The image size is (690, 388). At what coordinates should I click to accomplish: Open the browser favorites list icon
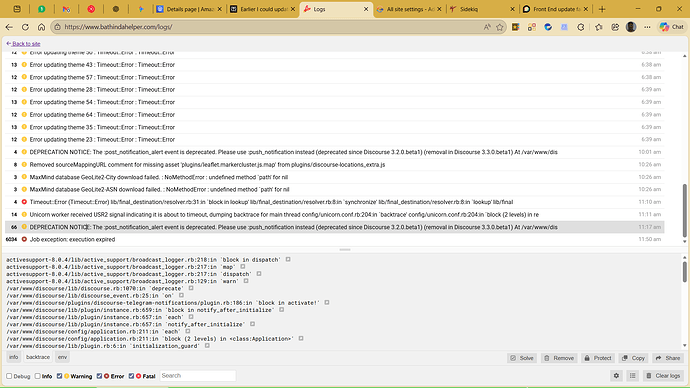point(598,27)
